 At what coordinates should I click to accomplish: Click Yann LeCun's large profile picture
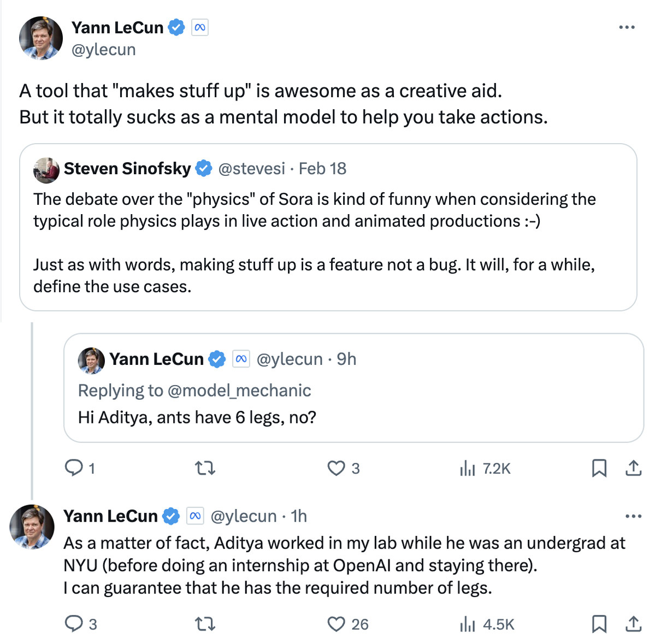41,38
